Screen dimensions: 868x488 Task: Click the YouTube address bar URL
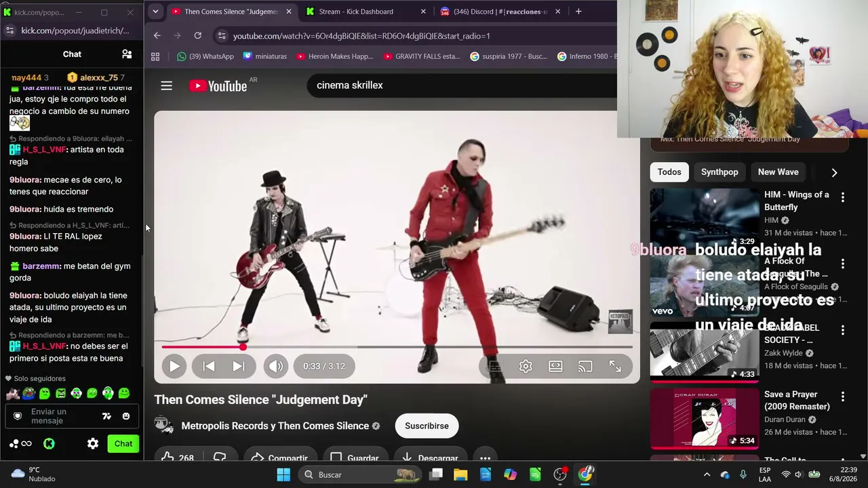361,36
